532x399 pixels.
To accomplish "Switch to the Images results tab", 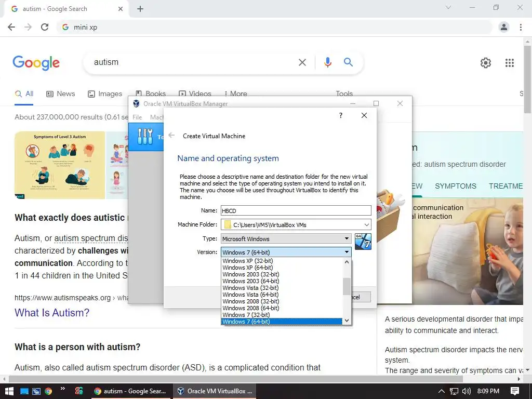I will click(x=105, y=94).
